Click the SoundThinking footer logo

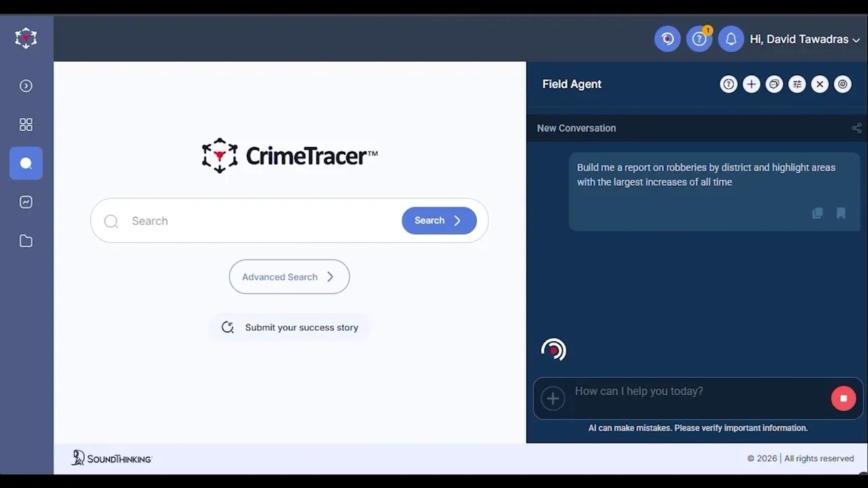click(111, 458)
